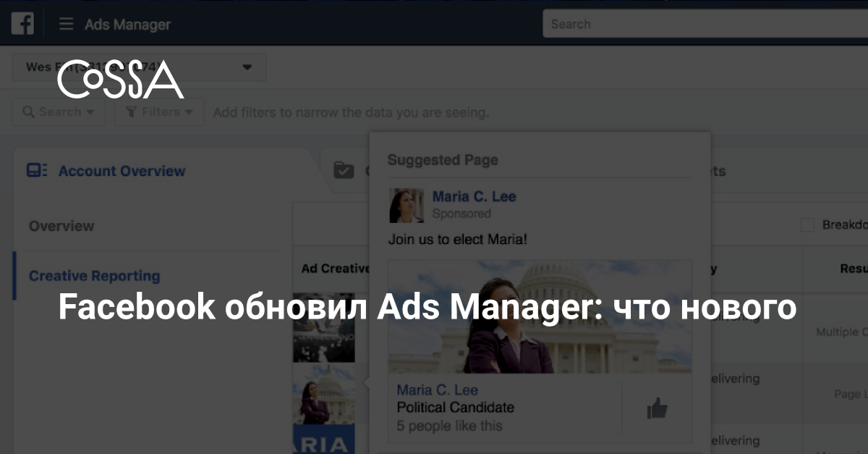The width and height of the screenshot is (868, 454).
Task: Click the 'Join us to elect Maria!' text
Action: 458,239
